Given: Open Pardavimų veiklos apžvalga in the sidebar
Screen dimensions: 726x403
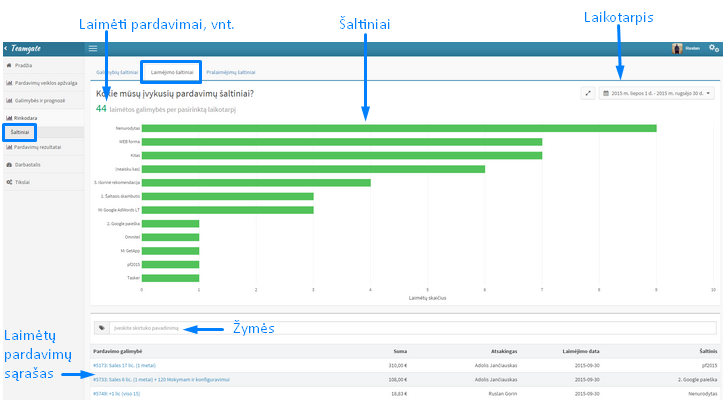Looking at the screenshot, I should click(44, 83).
